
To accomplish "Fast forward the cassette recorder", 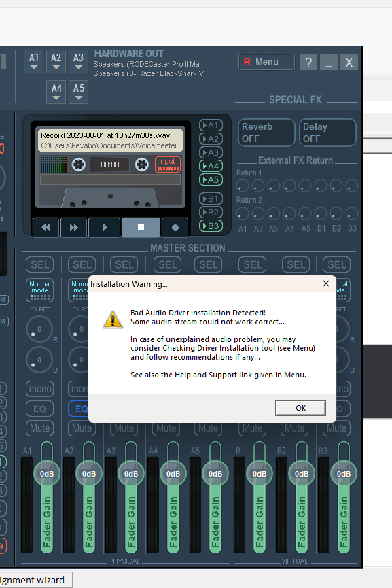I will [x=74, y=228].
